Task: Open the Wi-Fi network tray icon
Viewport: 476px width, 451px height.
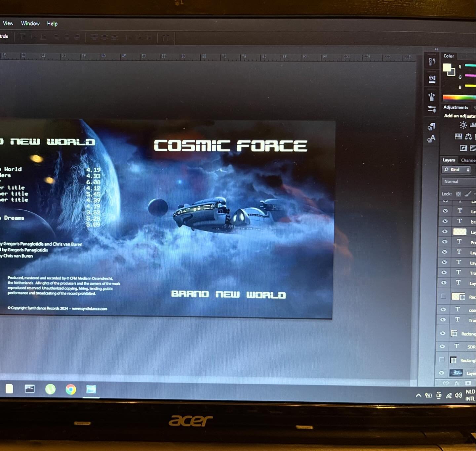Action: pos(449,395)
